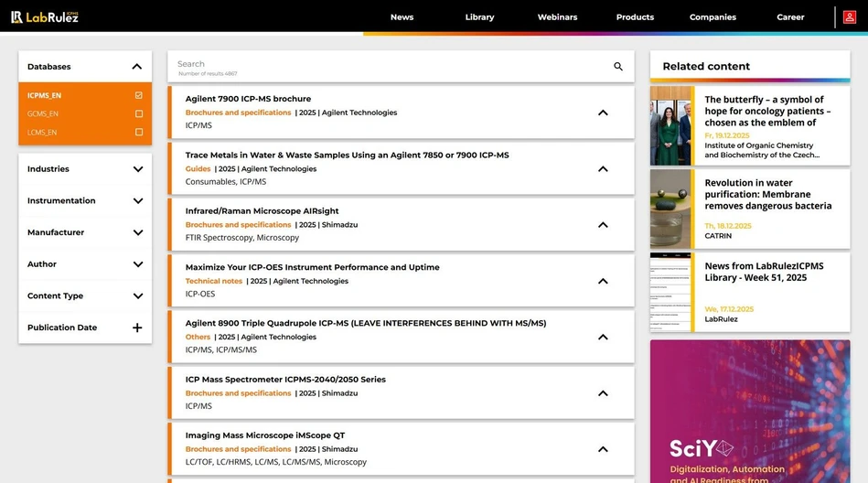868x483 pixels.
Task: Toggle chevron on ICPMS-2040/2050 Series result
Action: [603, 392]
